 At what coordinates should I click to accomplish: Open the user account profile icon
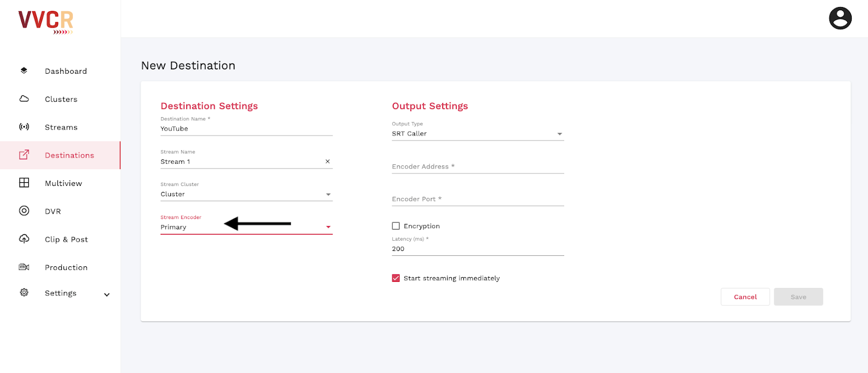click(x=840, y=18)
